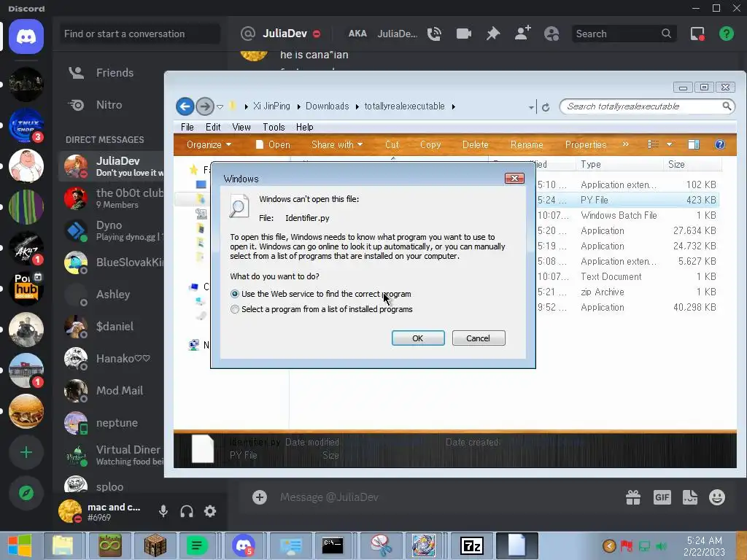Expand Organize dropdown in Explorer
This screenshot has width=747, height=560.
pos(209,145)
